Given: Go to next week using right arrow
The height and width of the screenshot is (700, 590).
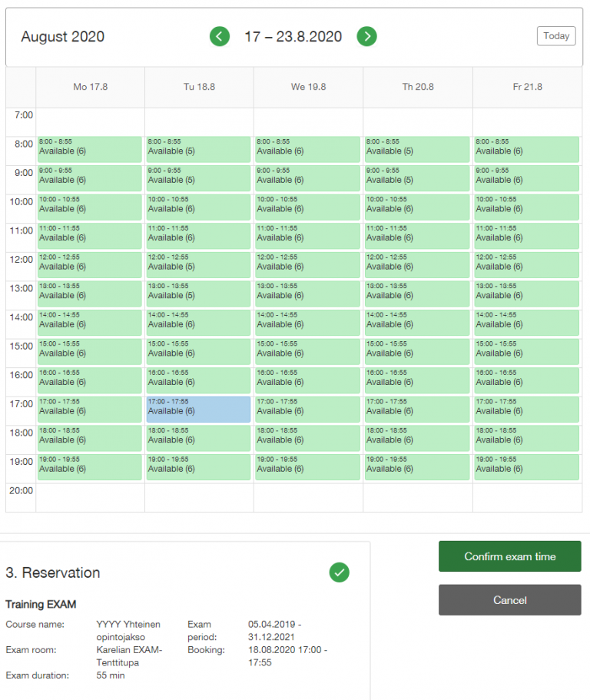Looking at the screenshot, I should [x=366, y=36].
